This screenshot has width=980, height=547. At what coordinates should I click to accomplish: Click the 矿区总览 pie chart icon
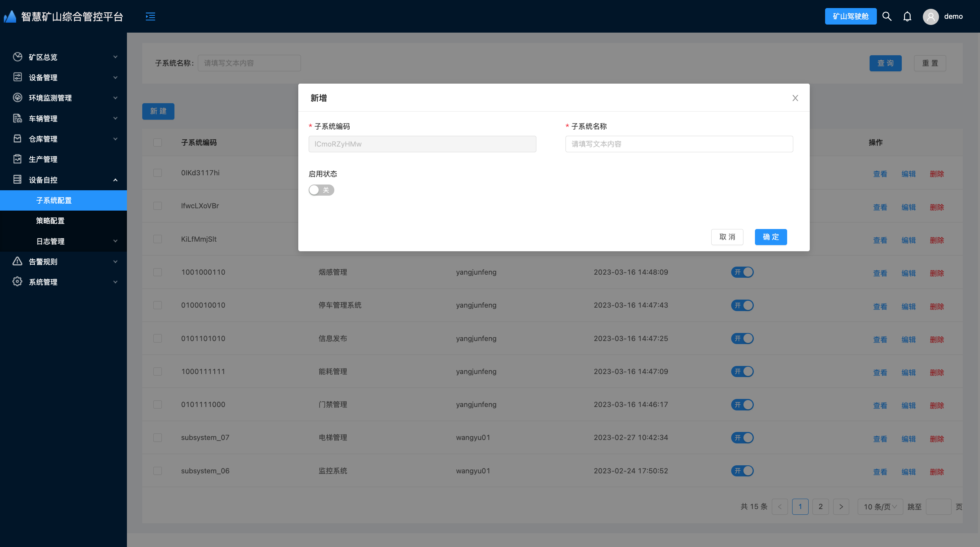[x=17, y=57]
